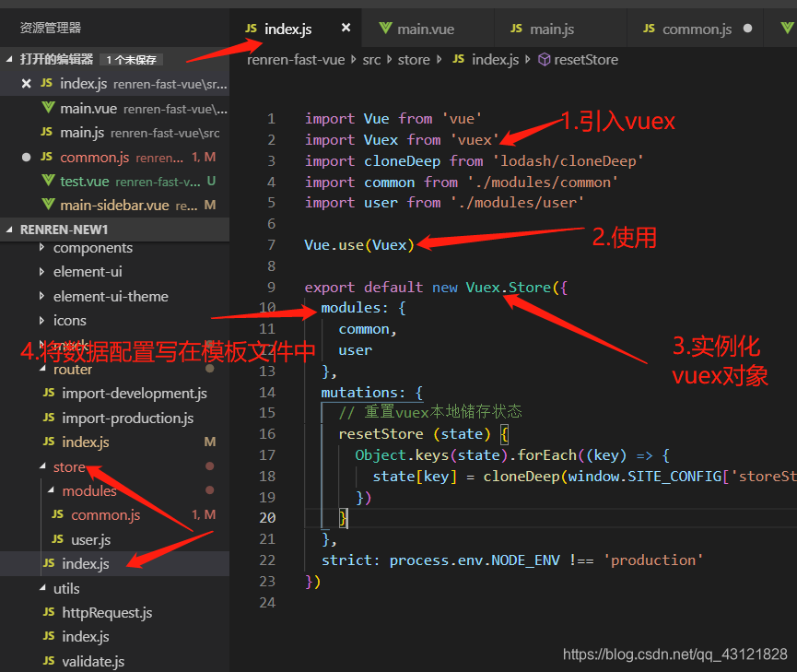Click 'lodash/cloneDeep' import string
This screenshot has height=672, width=797.
[x=568, y=161]
